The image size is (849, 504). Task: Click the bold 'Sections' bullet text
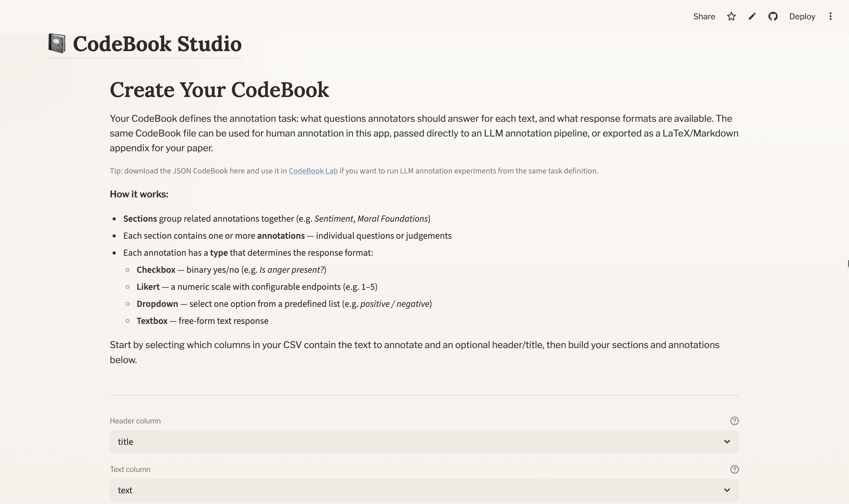140,219
